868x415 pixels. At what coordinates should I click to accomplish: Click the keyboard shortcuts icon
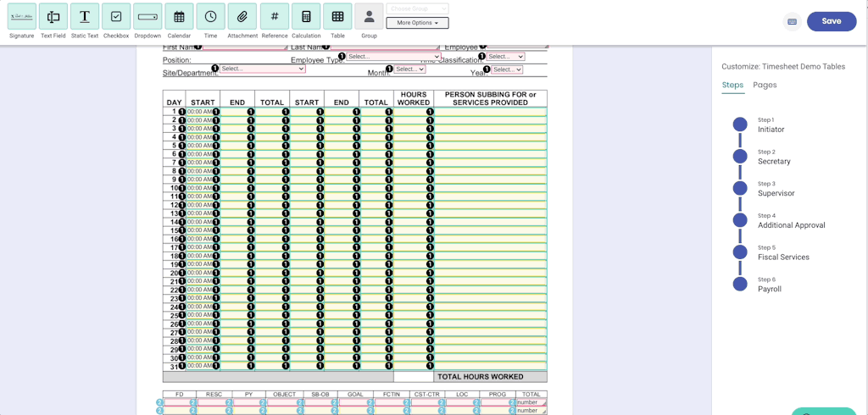[793, 21]
